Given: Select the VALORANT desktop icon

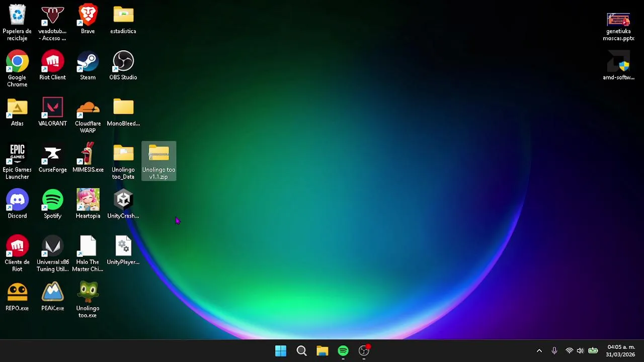Looking at the screenshot, I should (x=52, y=112).
